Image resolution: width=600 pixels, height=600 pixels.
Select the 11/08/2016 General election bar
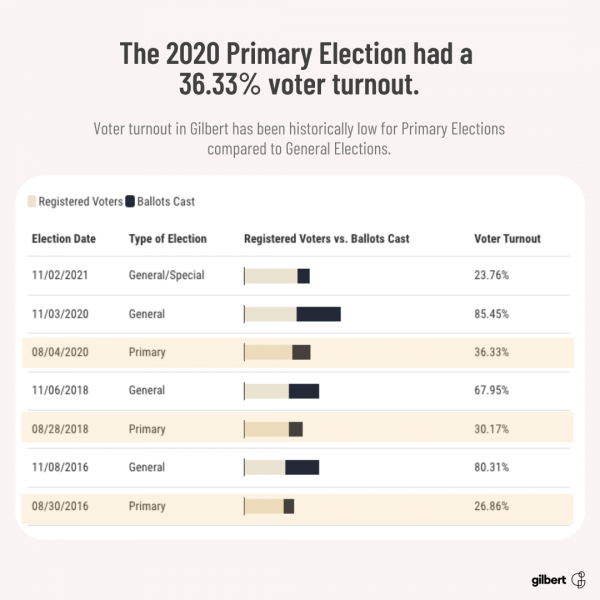282,467
